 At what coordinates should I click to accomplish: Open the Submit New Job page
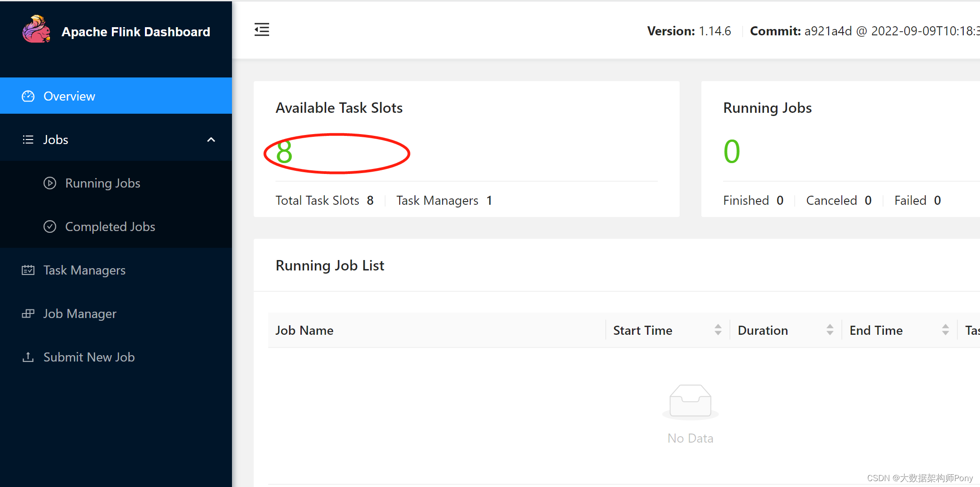pos(116,357)
